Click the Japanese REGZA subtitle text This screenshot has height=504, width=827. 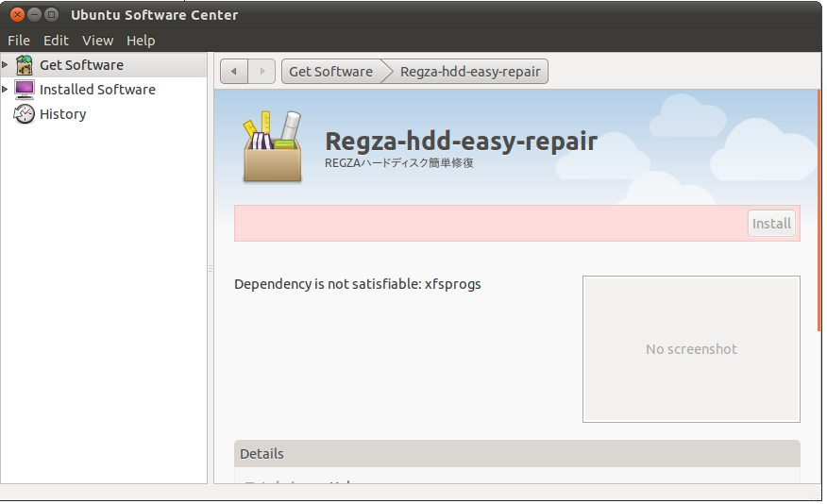[x=399, y=163]
